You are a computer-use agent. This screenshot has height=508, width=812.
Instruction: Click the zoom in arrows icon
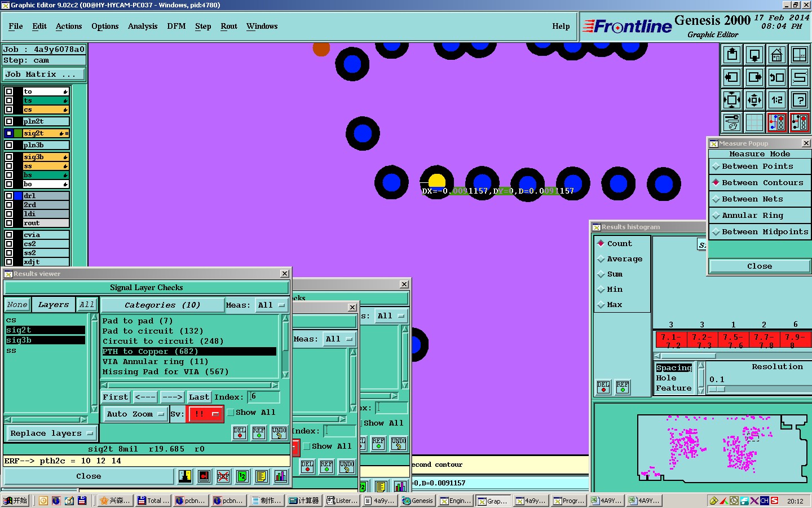tap(732, 100)
